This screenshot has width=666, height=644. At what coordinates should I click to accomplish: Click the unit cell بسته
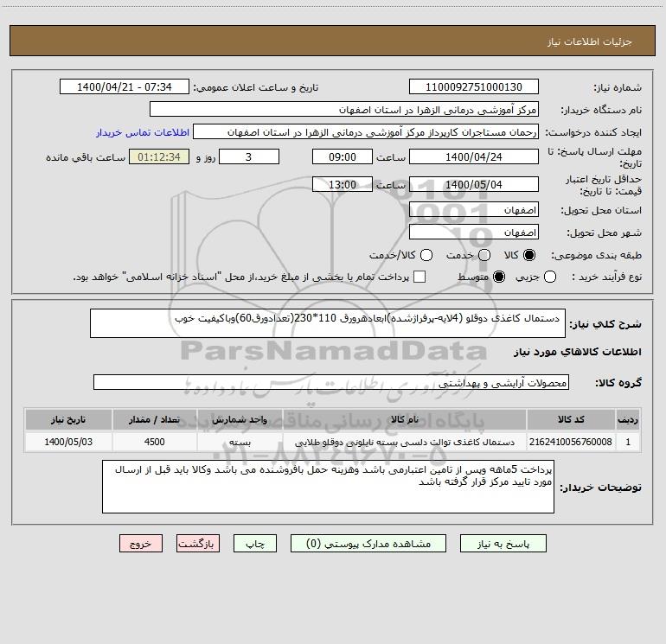(x=240, y=442)
